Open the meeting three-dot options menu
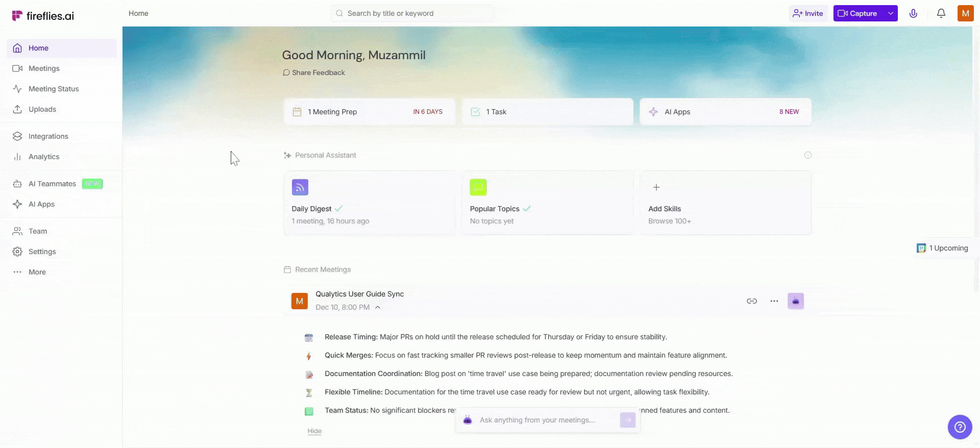 coord(774,301)
